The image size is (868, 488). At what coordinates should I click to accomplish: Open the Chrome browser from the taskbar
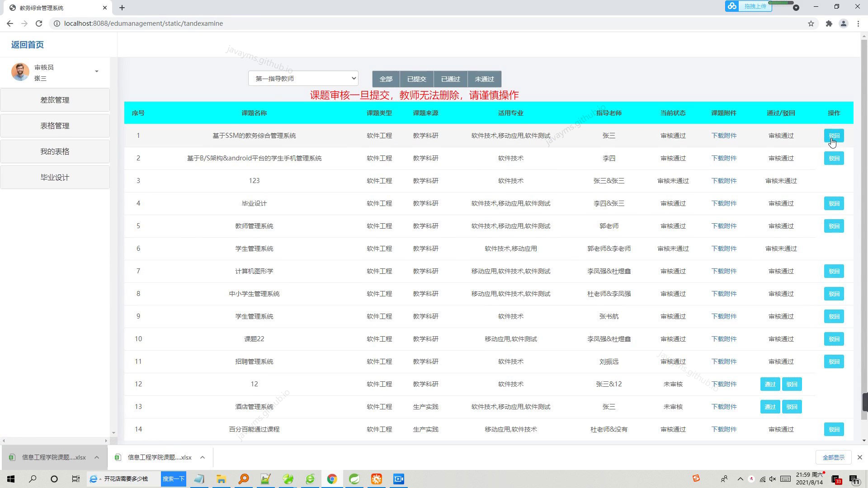point(332,479)
